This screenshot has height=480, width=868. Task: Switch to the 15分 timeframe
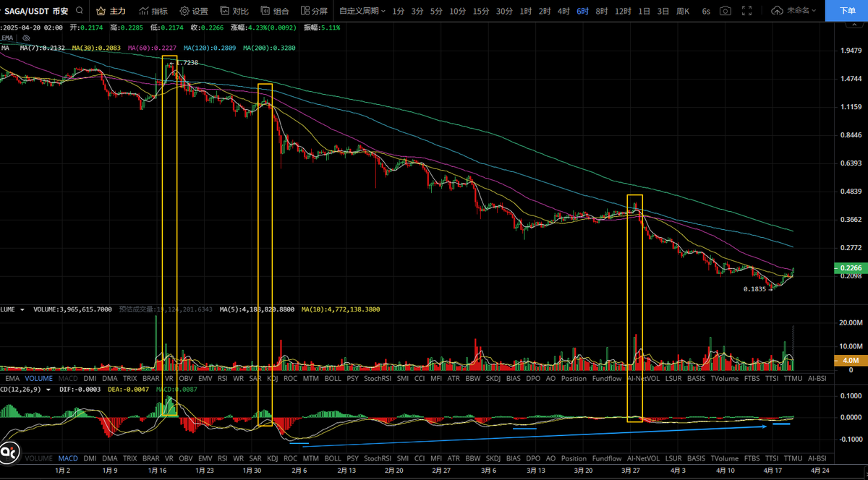[481, 11]
